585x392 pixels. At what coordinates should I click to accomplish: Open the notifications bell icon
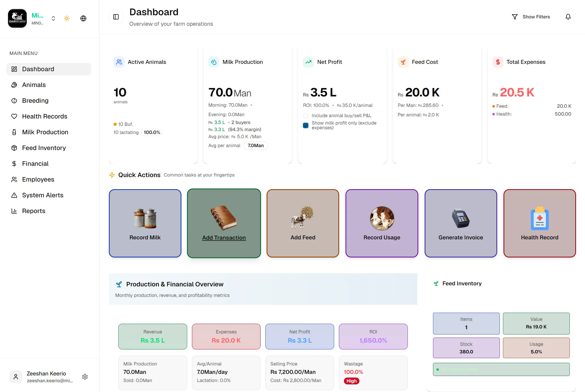[x=568, y=17]
